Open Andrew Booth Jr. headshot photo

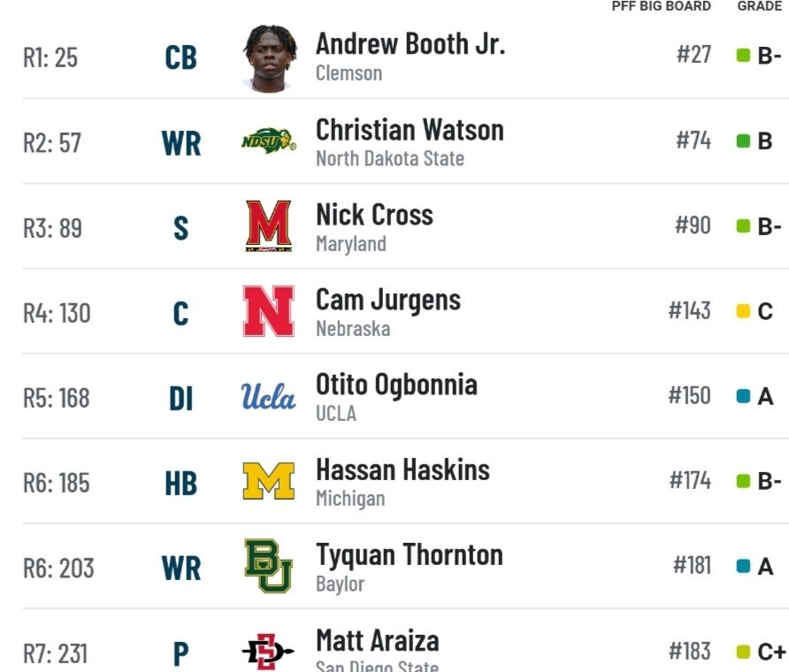(270, 58)
